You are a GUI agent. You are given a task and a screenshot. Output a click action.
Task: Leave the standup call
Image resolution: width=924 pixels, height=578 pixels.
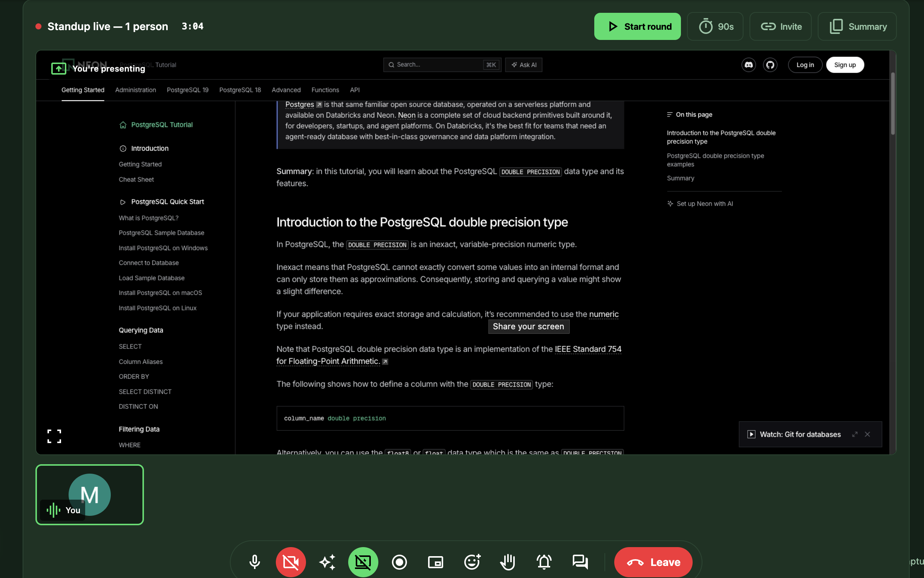click(653, 562)
